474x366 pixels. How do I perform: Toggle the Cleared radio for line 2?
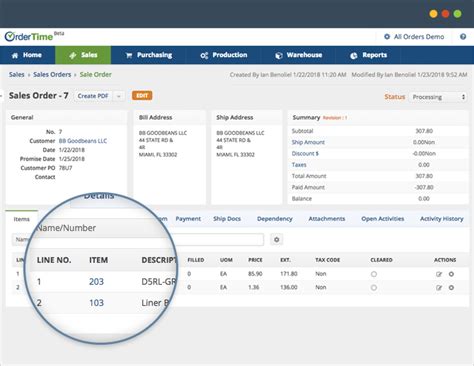pos(374,287)
